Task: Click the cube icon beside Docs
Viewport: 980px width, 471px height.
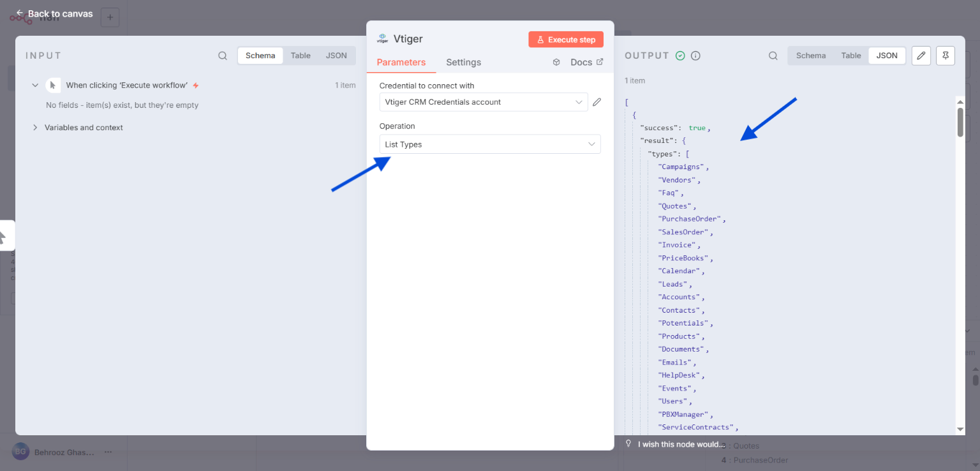Action: (556, 63)
